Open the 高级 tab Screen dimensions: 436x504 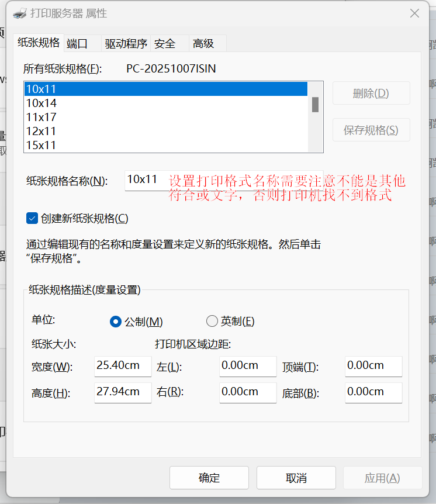(207, 43)
